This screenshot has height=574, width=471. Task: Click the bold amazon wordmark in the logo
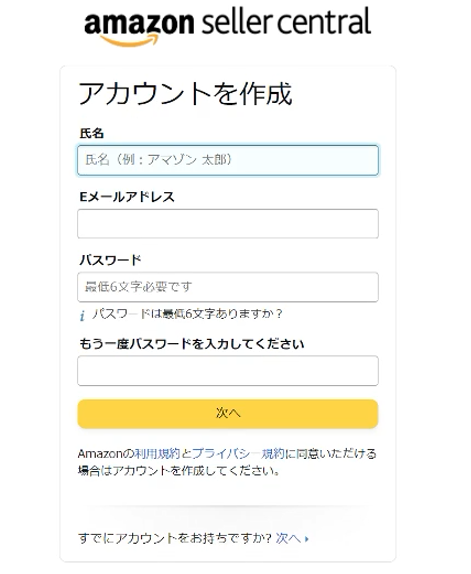click(139, 23)
